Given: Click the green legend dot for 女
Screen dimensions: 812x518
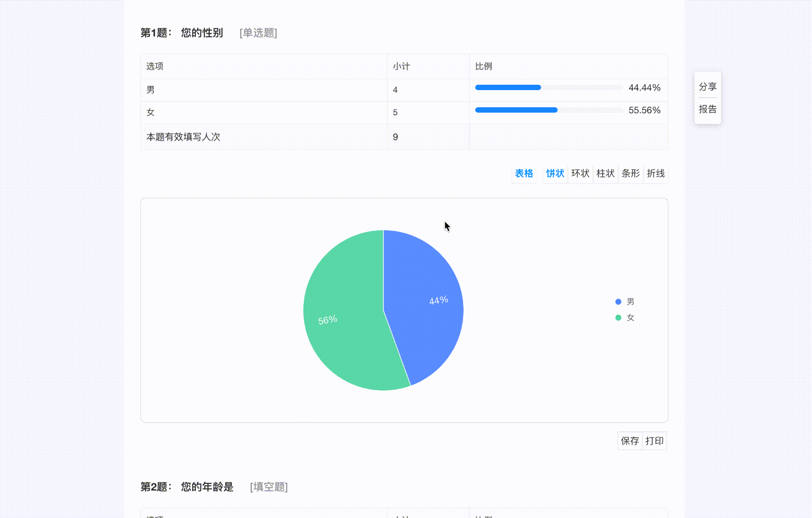Looking at the screenshot, I should tap(618, 317).
